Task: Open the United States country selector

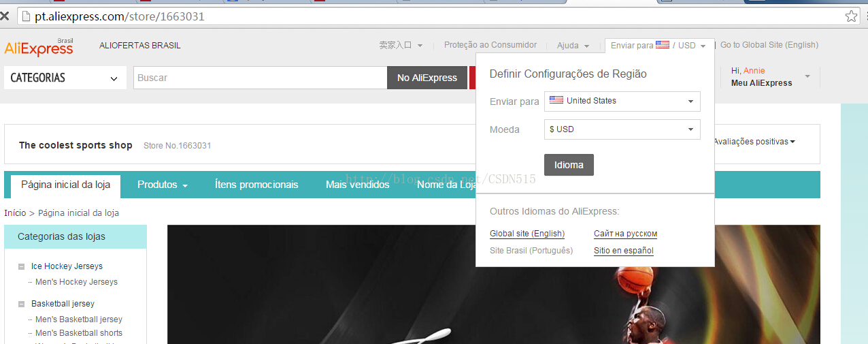Action: pyautogui.click(x=622, y=101)
